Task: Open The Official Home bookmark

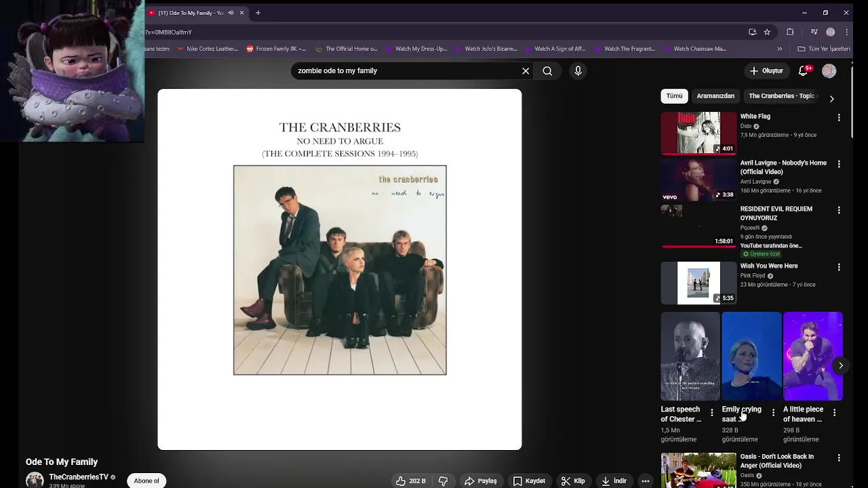Action: coord(346,49)
